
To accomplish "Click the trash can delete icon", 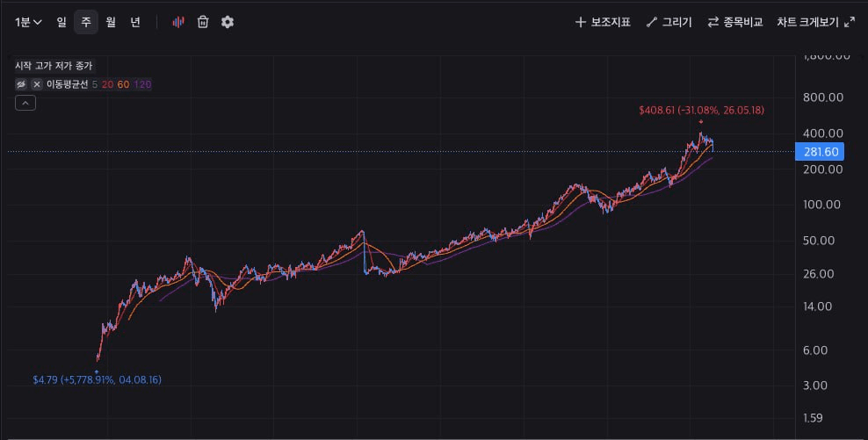I will pos(203,22).
